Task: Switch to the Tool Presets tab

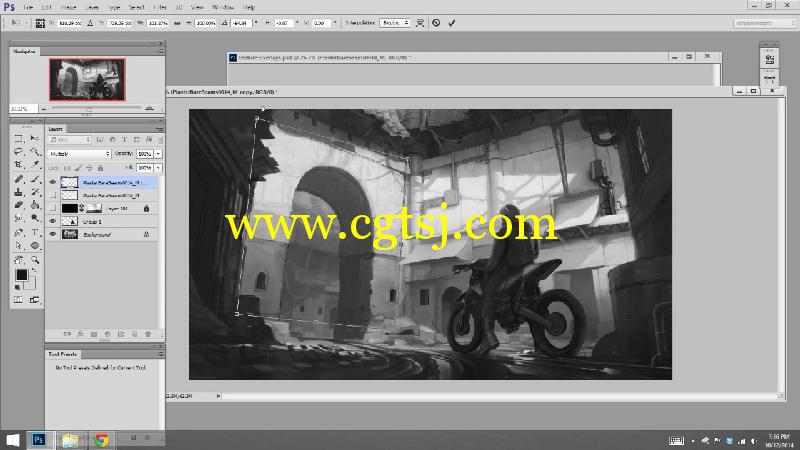Action: pos(63,354)
